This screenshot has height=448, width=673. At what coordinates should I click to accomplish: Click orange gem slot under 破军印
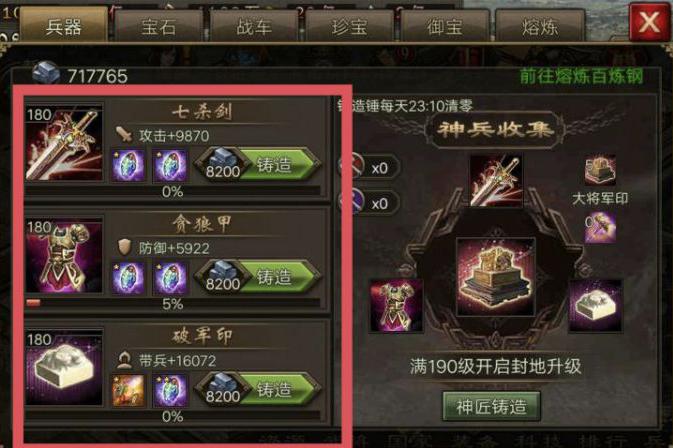pyautogui.click(x=128, y=390)
